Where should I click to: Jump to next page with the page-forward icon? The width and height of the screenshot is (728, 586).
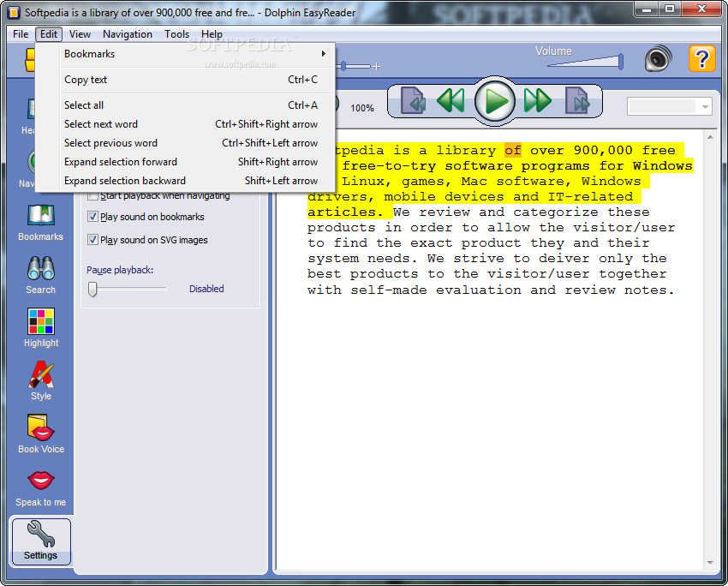[577, 100]
